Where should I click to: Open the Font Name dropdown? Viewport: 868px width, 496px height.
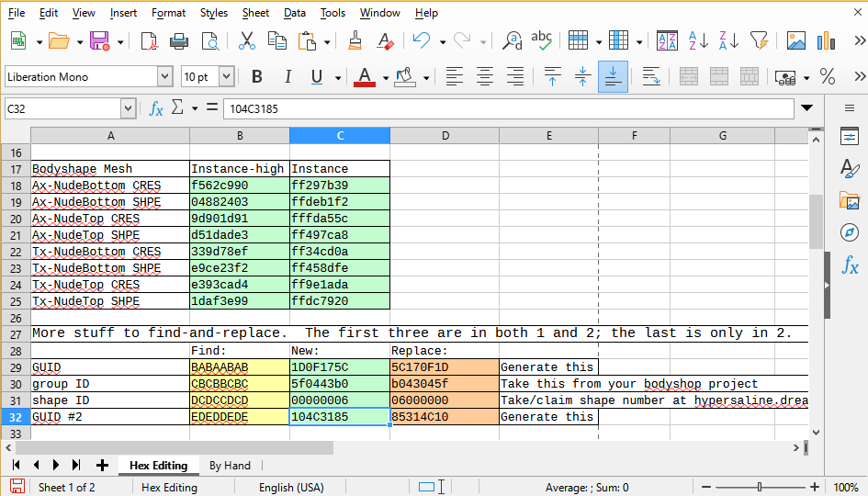(164, 77)
